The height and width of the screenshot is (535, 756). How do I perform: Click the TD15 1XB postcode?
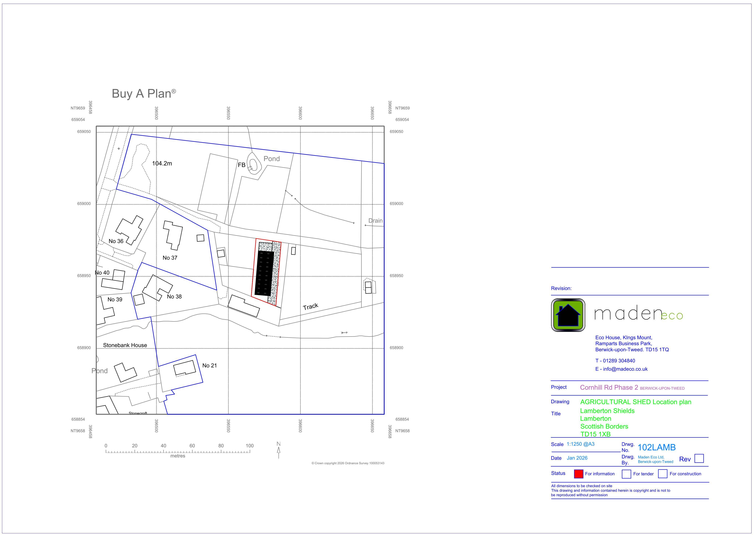[595, 434]
